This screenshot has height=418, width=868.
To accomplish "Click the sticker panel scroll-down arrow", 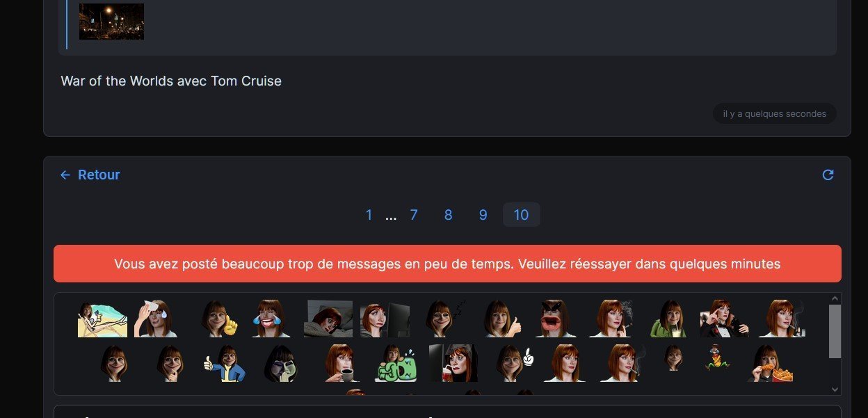I will point(835,389).
